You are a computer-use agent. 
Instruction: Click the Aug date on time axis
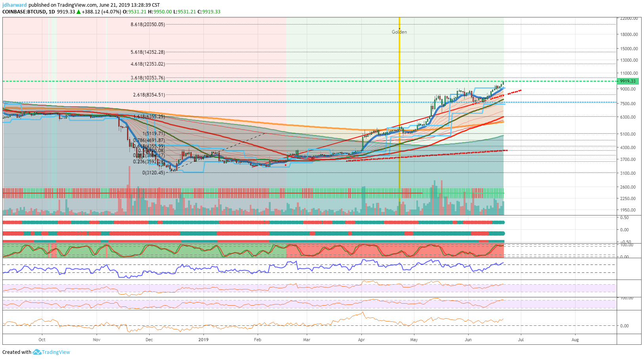coord(575,340)
